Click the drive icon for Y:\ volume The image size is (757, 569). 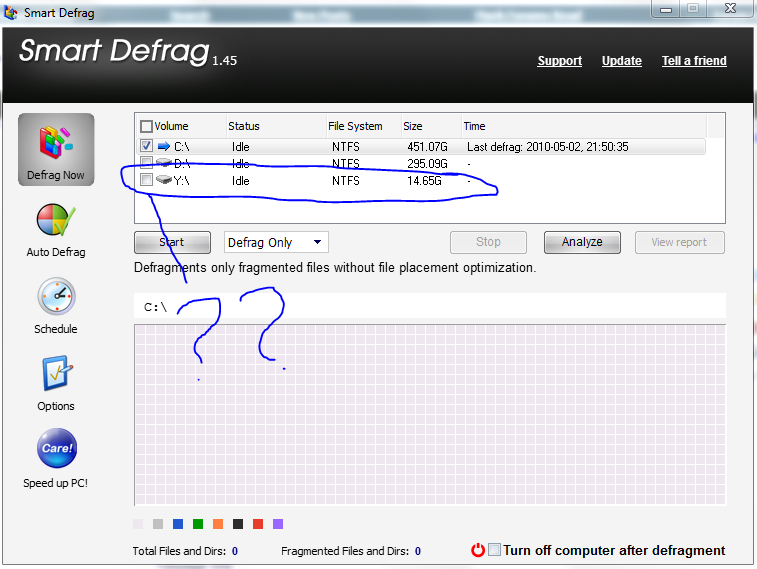coord(164,180)
